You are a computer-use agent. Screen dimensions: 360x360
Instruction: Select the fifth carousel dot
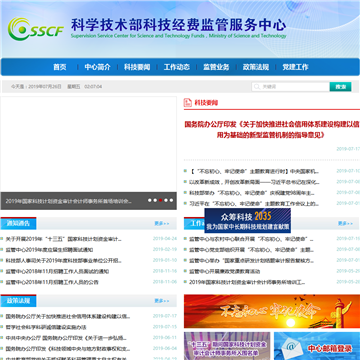171,200
